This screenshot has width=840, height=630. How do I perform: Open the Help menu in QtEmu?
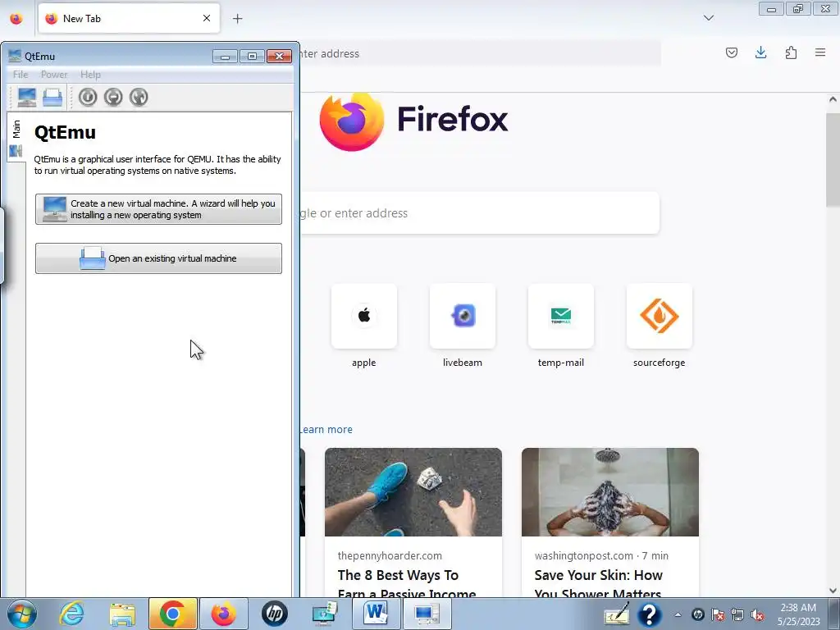pos(90,75)
